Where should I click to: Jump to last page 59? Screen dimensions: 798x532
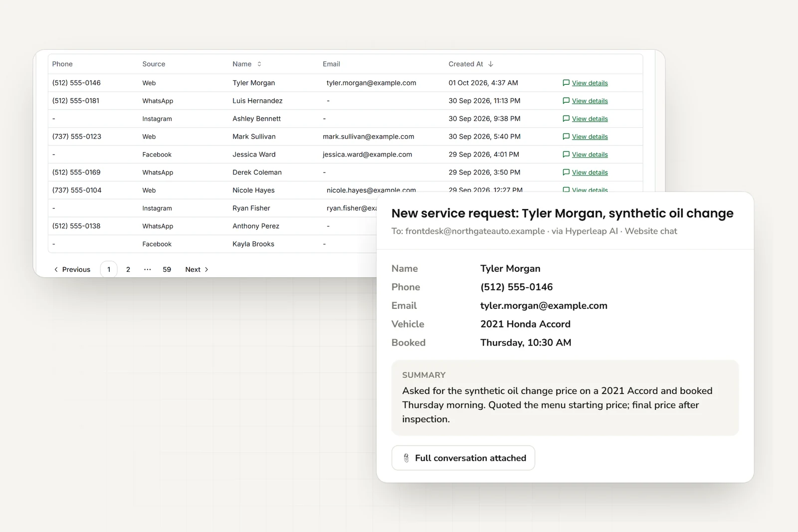coord(167,269)
